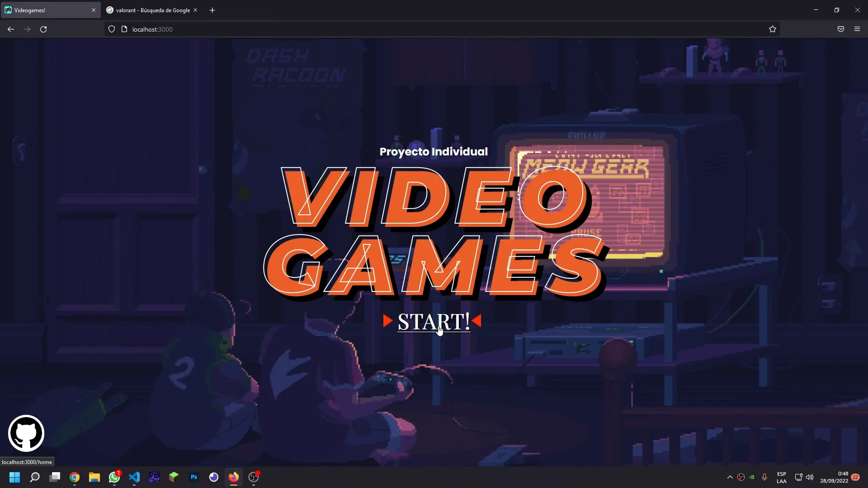Select the Videogames! tab
This screenshot has height=488, width=868.
(x=45, y=10)
